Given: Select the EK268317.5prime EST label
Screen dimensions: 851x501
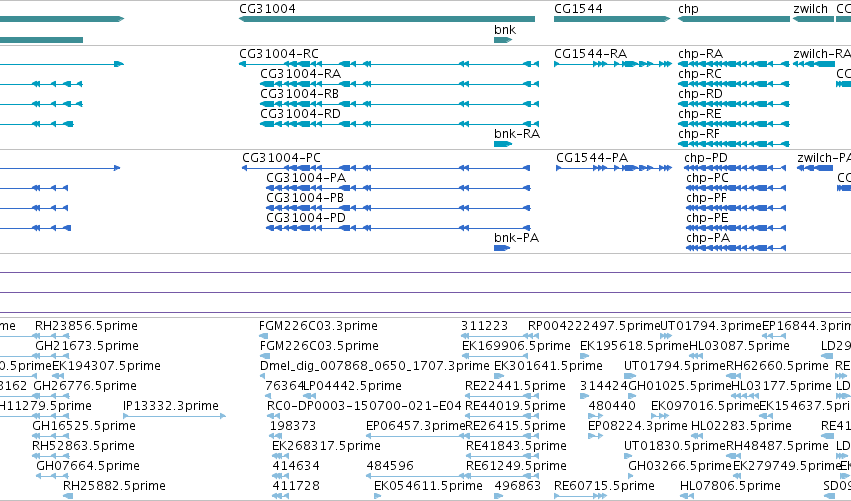Looking at the screenshot, I should [326, 447].
